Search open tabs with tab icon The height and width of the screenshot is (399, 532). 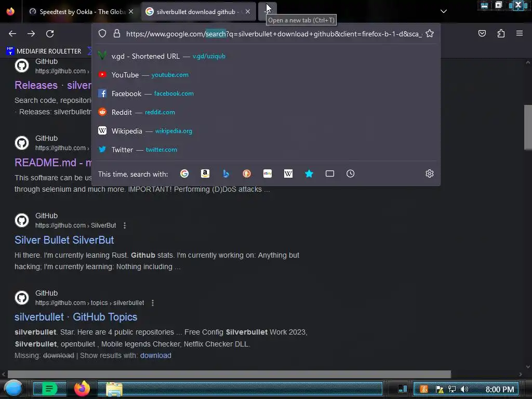tap(330, 174)
